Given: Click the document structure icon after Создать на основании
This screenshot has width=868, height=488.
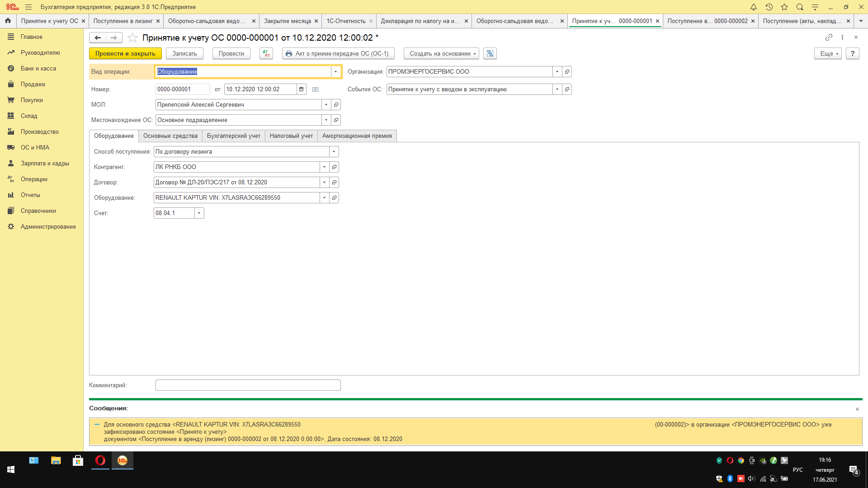Looking at the screenshot, I should pyautogui.click(x=490, y=53).
